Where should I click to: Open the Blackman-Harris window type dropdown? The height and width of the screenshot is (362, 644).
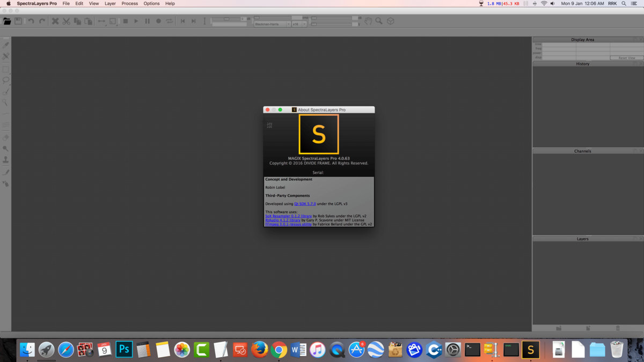point(272,24)
